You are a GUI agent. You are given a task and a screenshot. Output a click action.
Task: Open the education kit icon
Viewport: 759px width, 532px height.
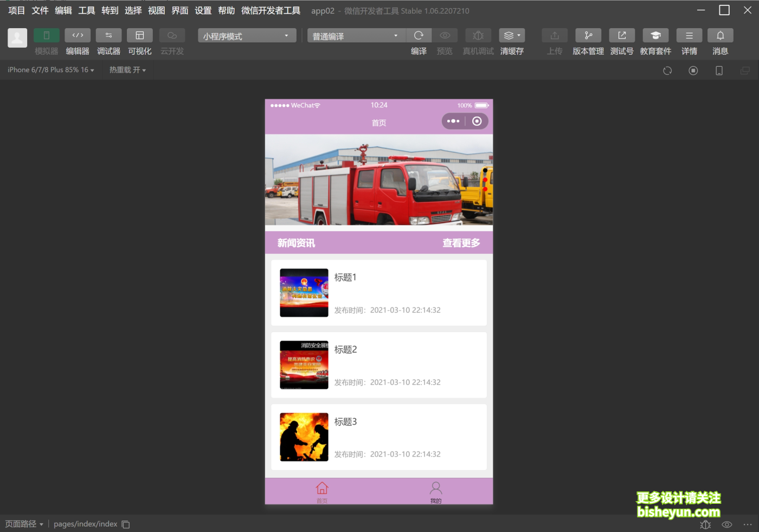(655, 36)
